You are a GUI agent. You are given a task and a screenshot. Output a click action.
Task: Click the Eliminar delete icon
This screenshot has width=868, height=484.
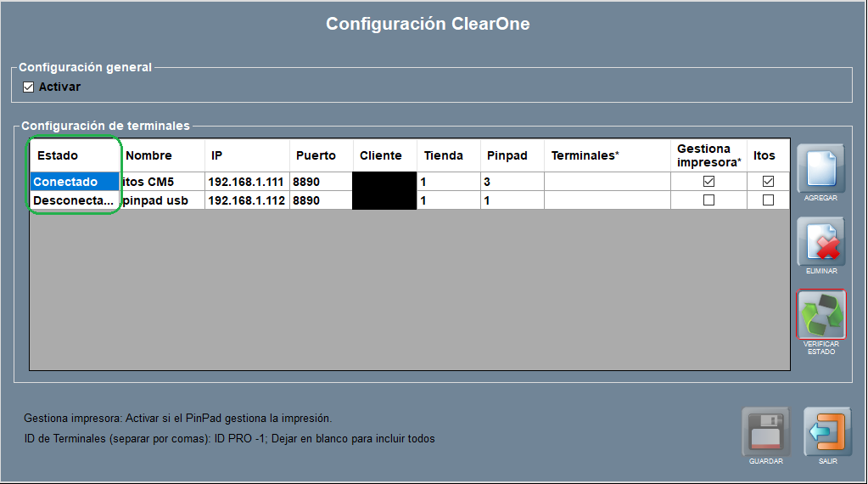coord(820,241)
